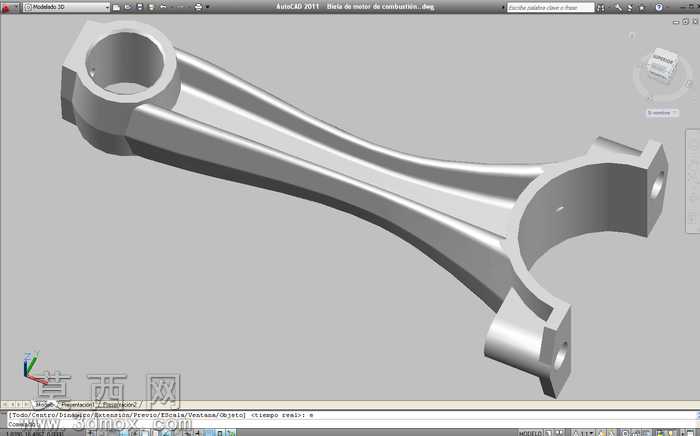Viewport: 700px width, 436px height.
Task: Open Subscription Center key icon
Action: [619, 8]
